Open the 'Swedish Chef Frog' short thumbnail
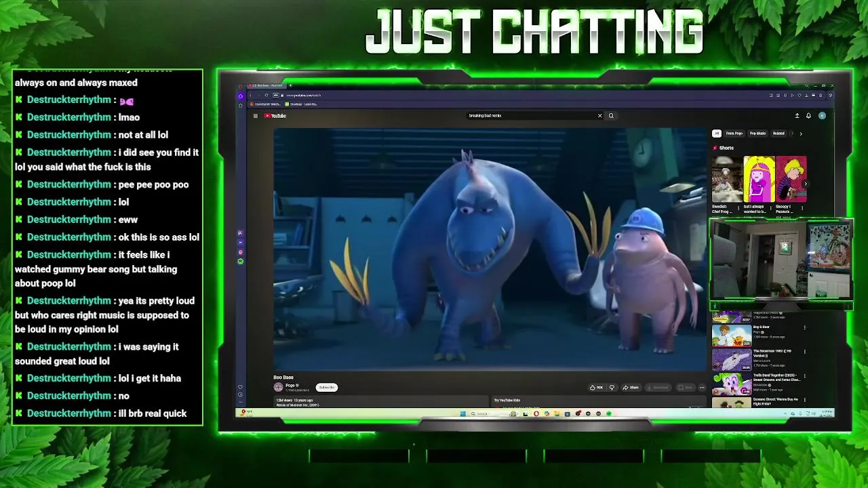 726,180
